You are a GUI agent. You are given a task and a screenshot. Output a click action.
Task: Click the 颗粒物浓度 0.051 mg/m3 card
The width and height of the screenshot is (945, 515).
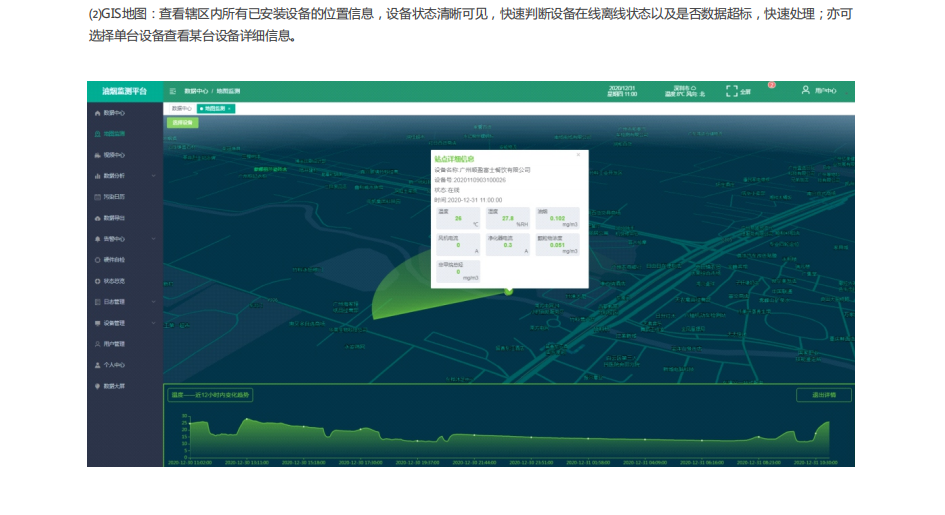click(557, 244)
